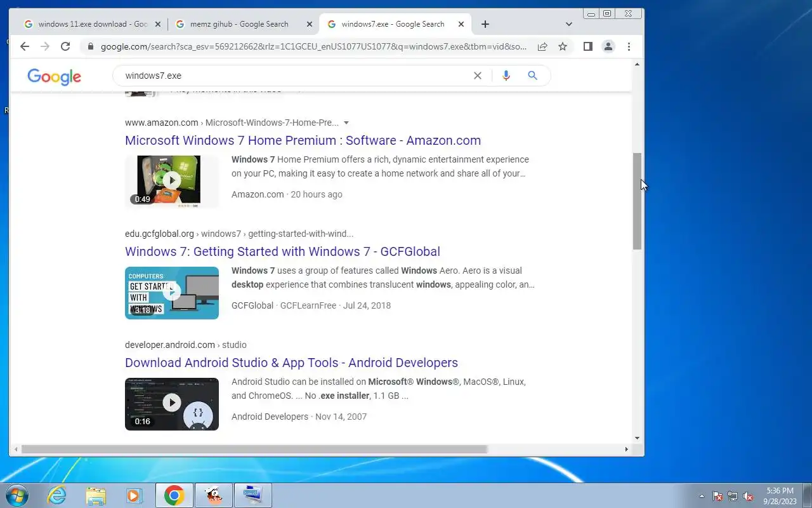Play the GCFGlobal Get Started video thumbnail

(172, 293)
